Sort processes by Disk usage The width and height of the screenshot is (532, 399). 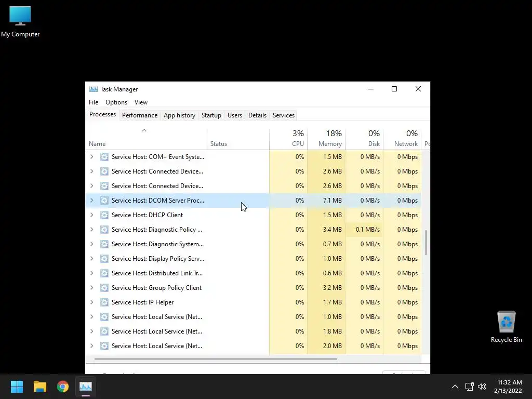tap(364, 139)
